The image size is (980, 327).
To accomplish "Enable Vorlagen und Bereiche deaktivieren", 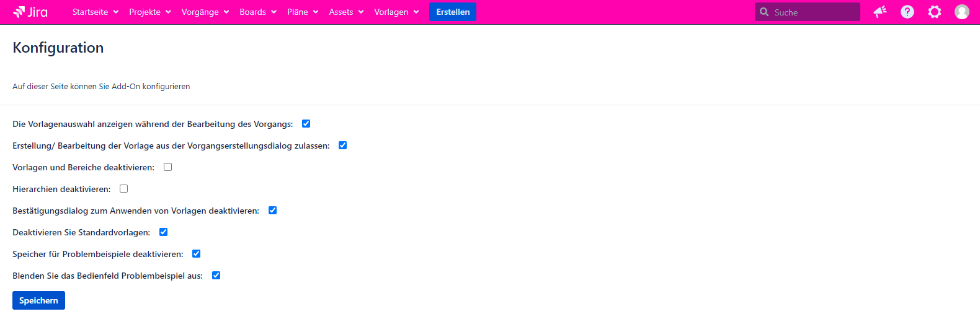I will click(167, 167).
